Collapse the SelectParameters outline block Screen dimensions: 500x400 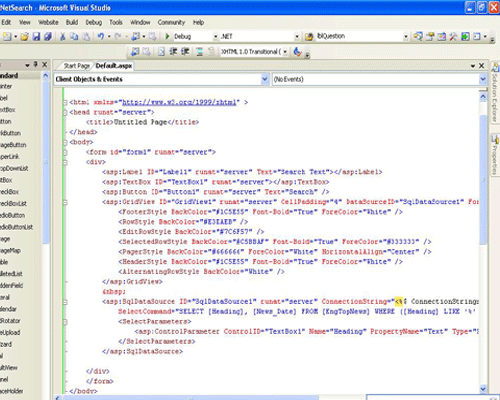(x=65, y=322)
